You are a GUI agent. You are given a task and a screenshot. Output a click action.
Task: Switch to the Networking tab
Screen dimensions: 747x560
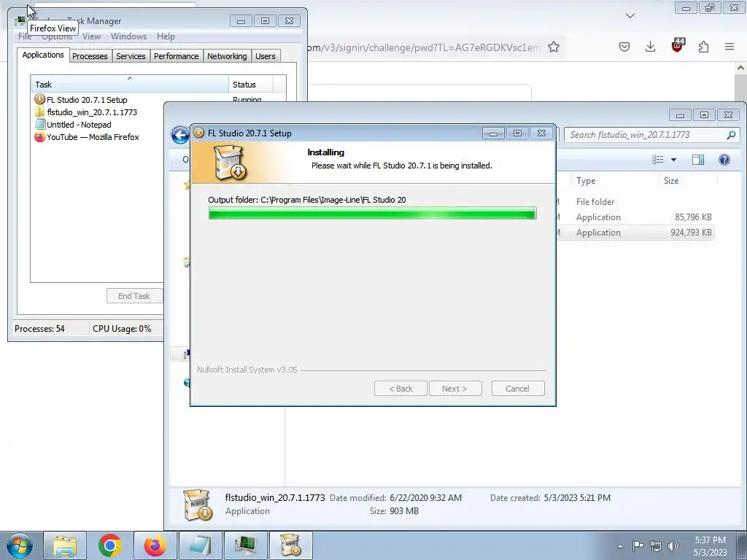click(227, 56)
